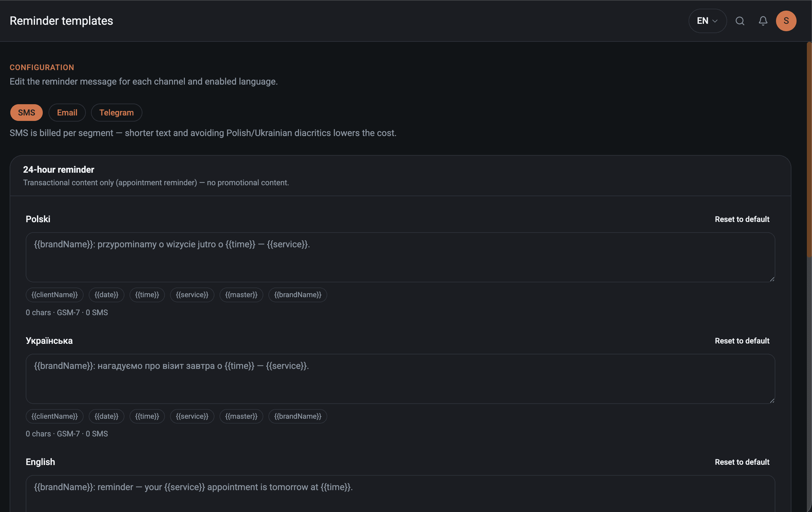Click the 24-hour reminder heading
Image resolution: width=812 pixels, height=512 pixels.
[59, 170]
